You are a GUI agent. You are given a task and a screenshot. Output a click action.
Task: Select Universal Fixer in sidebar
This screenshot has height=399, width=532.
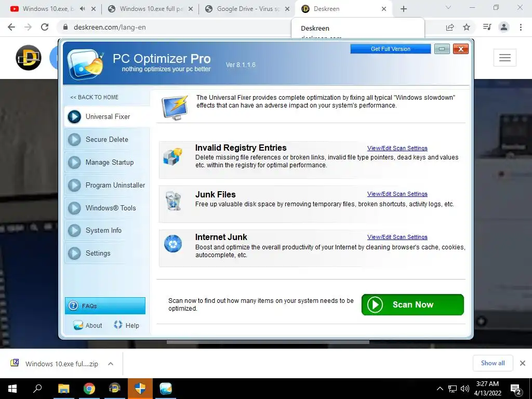(x=107, y=117)
